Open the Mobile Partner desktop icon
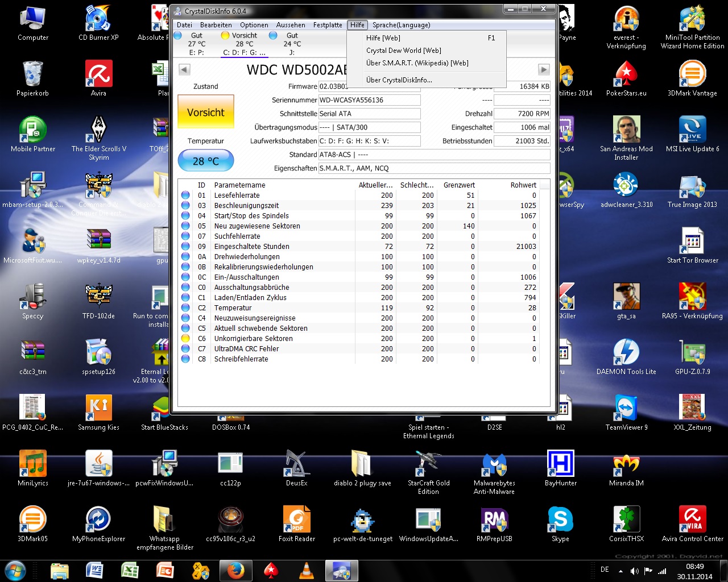 [33, 135]
